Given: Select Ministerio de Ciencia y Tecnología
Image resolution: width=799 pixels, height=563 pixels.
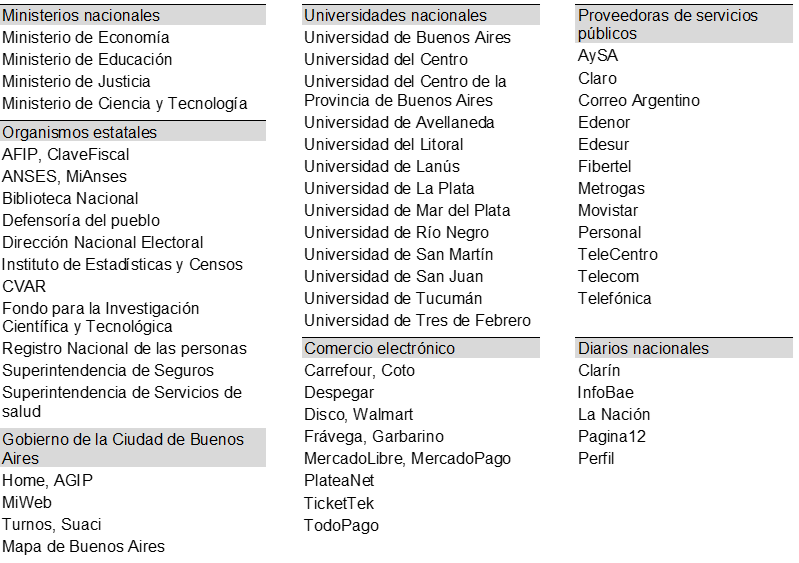Looking at the screenshot, I should click(x=124, y=104).
